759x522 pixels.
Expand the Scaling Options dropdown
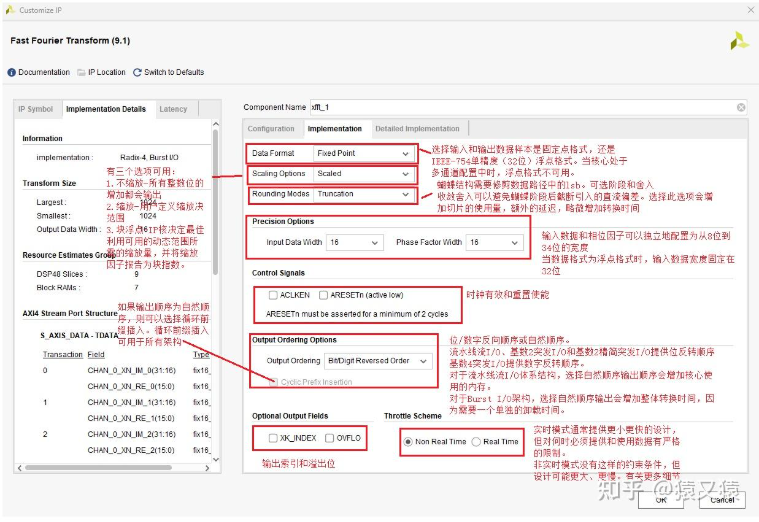[x=363, y=174]
